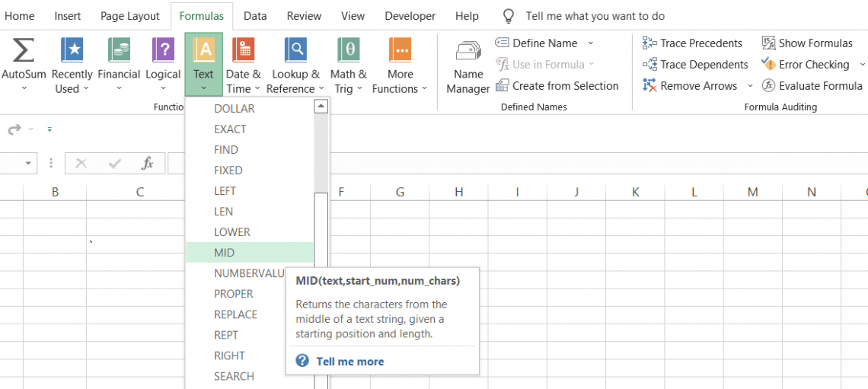Expand the Define Name dropdown arrow
The width and height of the screenshot is (868, 389).
tap(591, 43)
